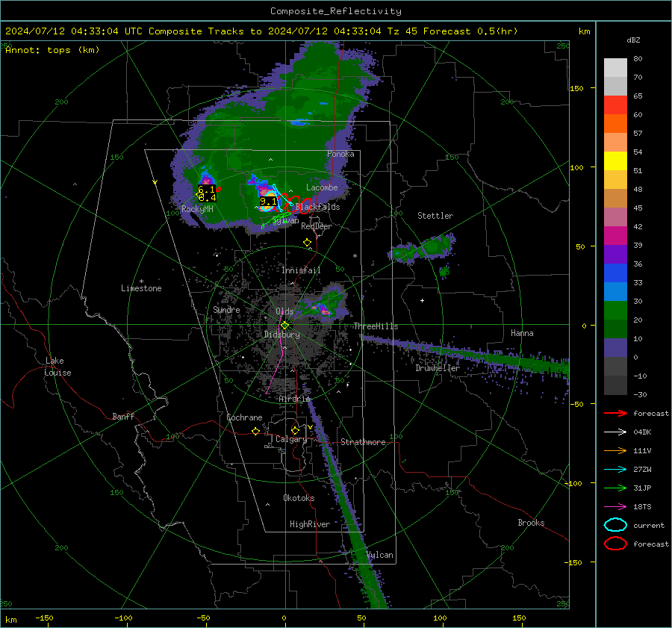
Task: Click the Lake Louise label
Action: pos(57,367)
